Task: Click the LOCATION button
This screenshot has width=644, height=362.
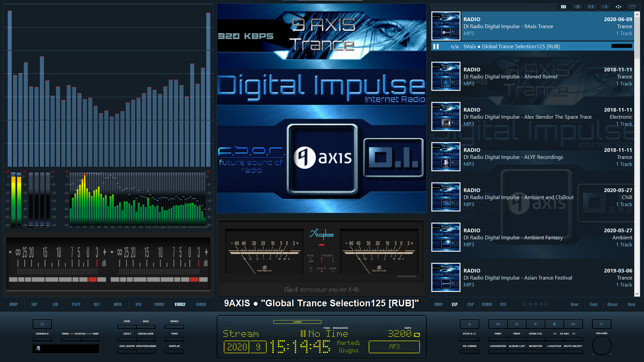Action: tap(554, 351)
